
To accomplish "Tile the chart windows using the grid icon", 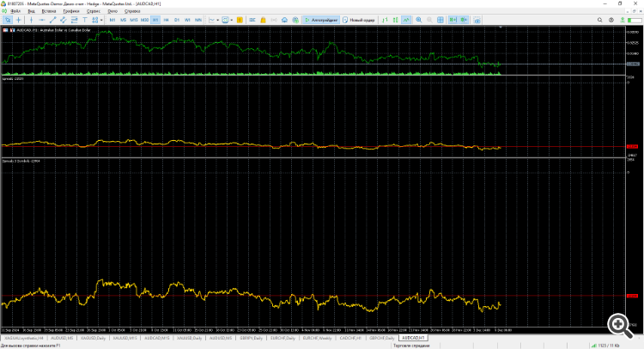I will (440, 20).
